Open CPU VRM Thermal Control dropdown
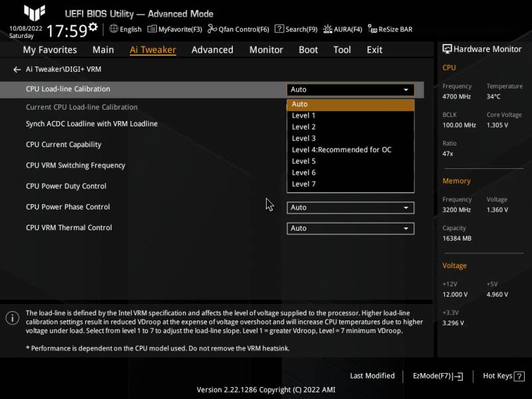Image resolution: width=532 pixels, height=399 pixels. [x=350, y=228]
